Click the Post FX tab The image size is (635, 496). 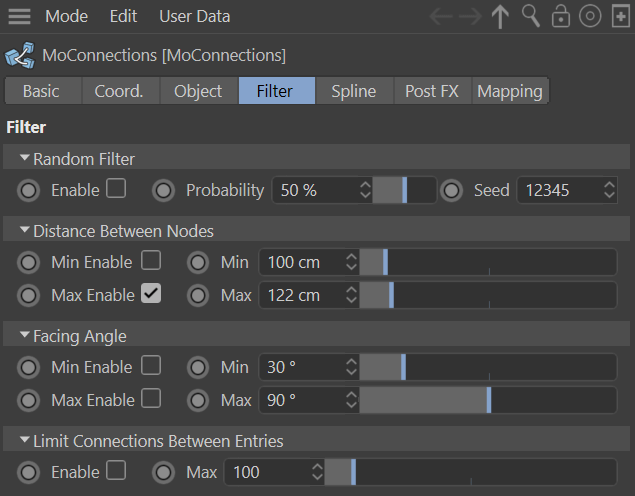pos(432,91)
